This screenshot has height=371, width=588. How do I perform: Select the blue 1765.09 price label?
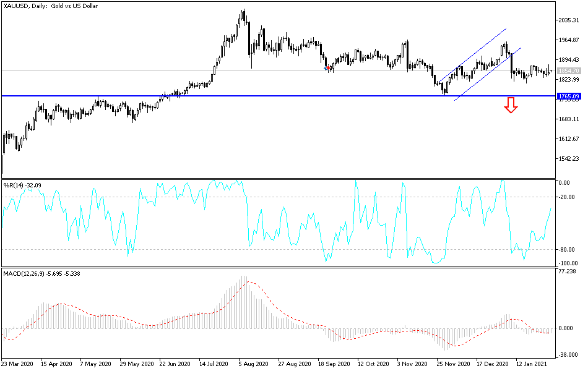click(569, 96)
